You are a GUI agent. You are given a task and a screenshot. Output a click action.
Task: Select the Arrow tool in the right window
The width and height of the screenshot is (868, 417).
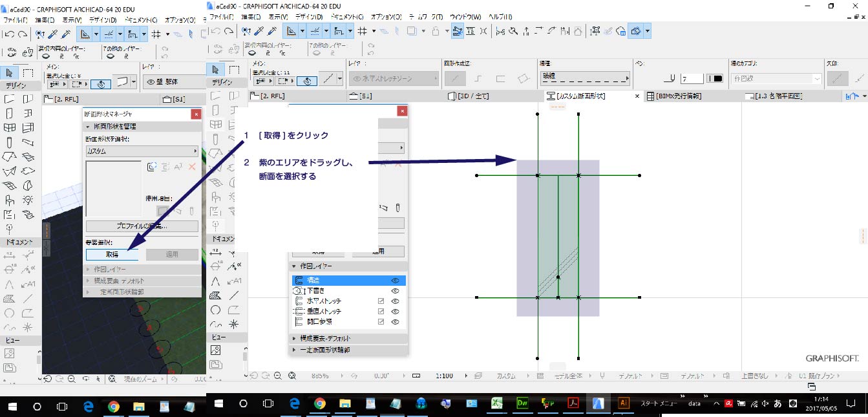[x=217, y=69]
